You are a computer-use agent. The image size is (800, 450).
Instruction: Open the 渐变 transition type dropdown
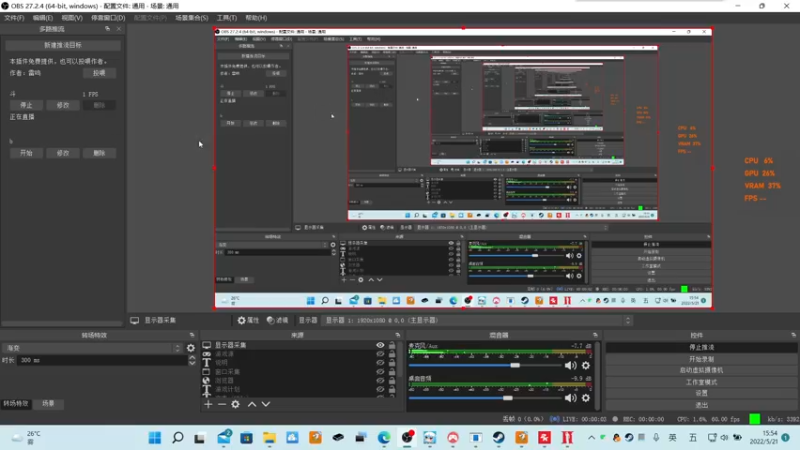click(x=92, y=348)
